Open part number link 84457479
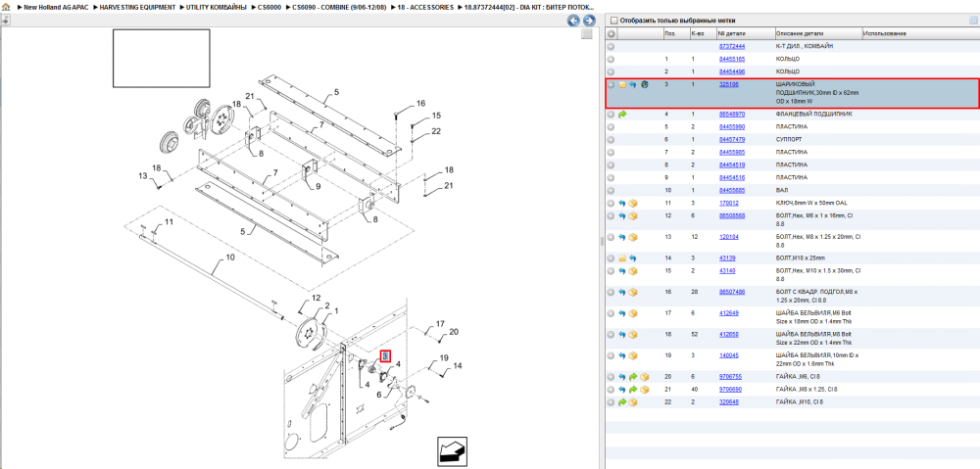This screenshot has width=980, height=469. point(732,140)
